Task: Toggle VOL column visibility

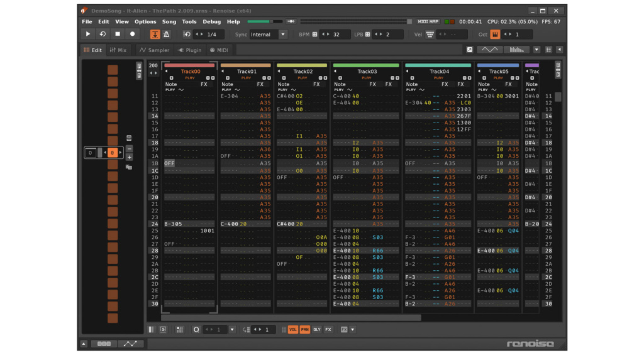Action: [293, 330]
